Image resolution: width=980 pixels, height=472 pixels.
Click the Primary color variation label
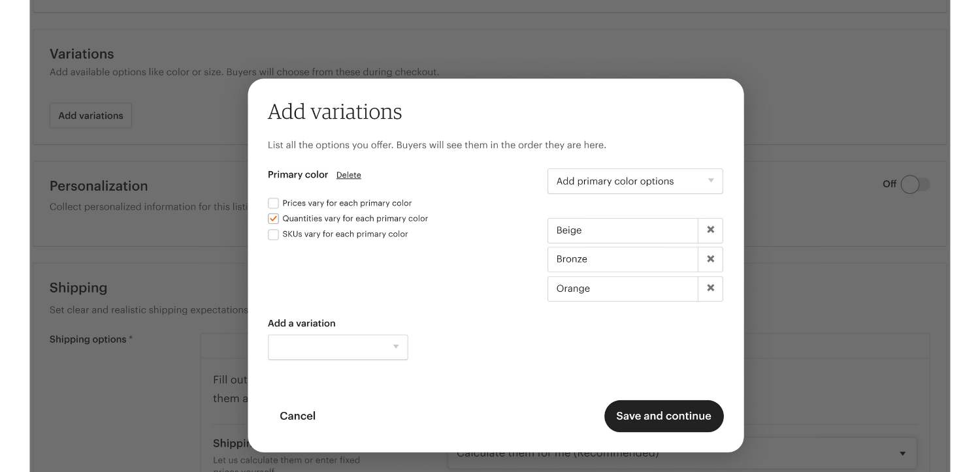(x=298, y=175)
